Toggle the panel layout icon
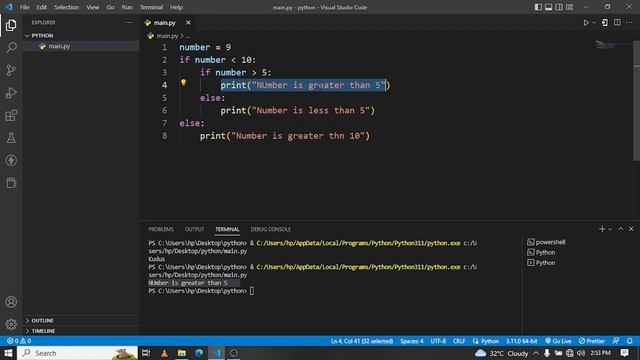Screen dimensions: 640x360 pos(549,7)
